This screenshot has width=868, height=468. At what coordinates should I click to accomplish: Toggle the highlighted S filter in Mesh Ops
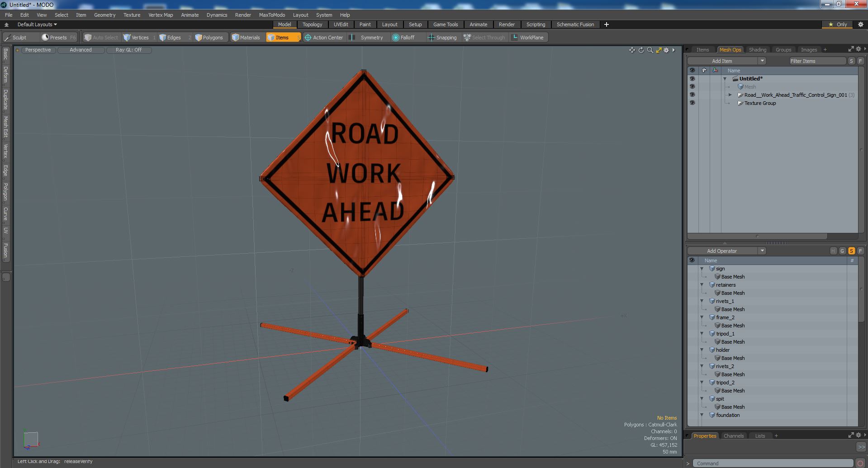[x=851, y=251]
